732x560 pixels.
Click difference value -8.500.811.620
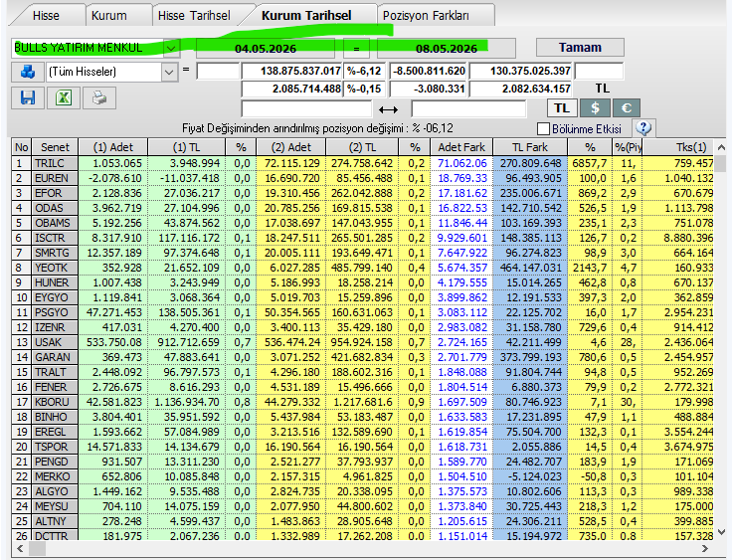point(428,71)
